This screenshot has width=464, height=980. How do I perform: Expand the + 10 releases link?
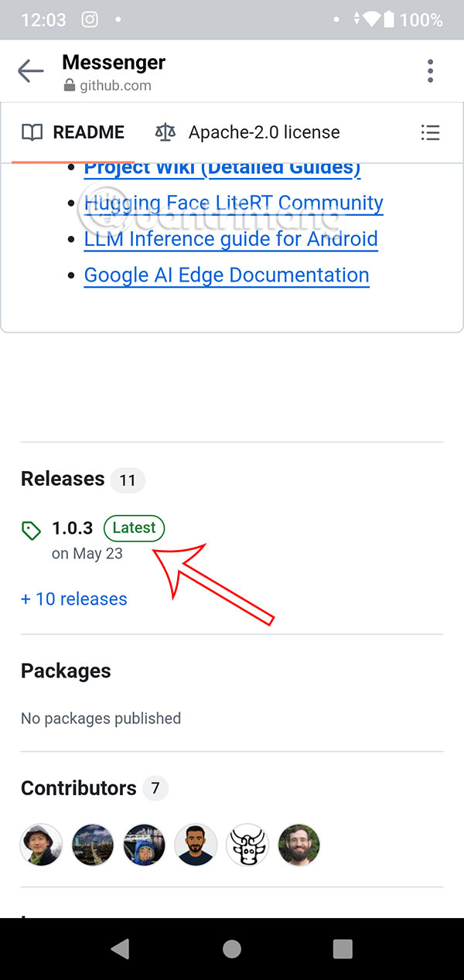pyautogui.click(x=74, y=599)
